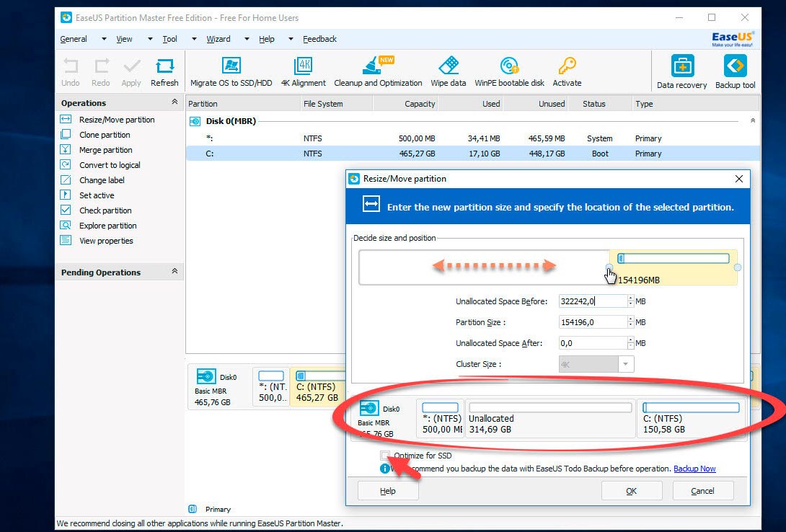
Task: Enable Optimize for SSD checkbox
Action: coord(384,456)
